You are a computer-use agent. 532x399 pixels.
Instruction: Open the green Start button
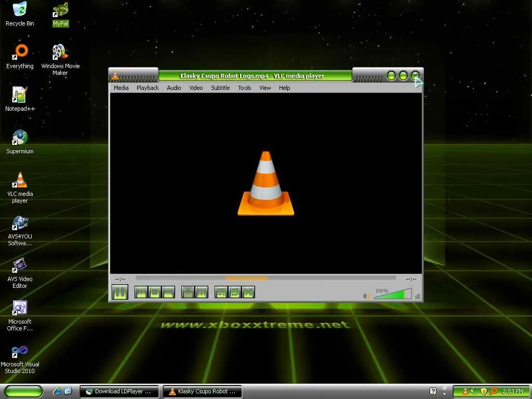(23, 391)
